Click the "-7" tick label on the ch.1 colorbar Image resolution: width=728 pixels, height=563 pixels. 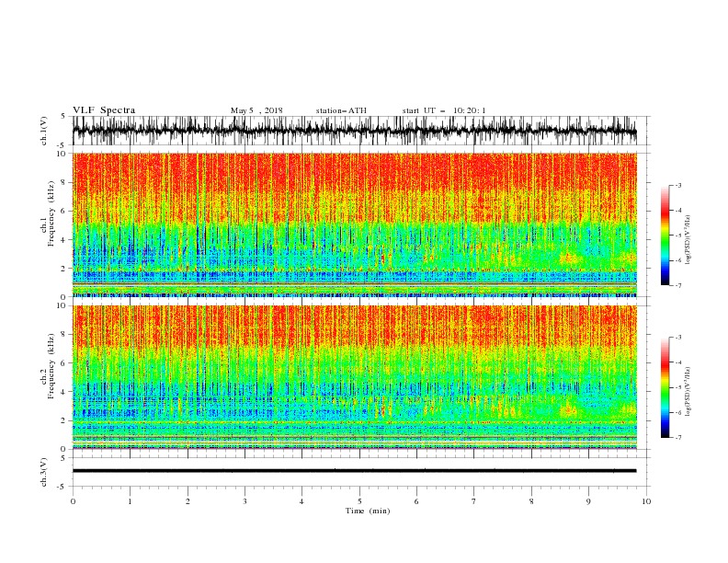click(x=677, y=285)
